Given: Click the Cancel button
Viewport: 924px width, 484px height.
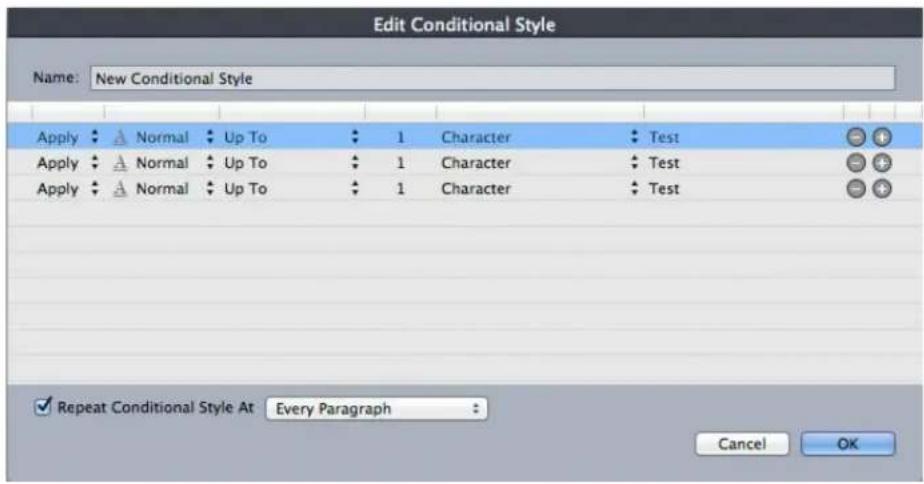Looking at the screenshot, I should [x=742, y=444].
